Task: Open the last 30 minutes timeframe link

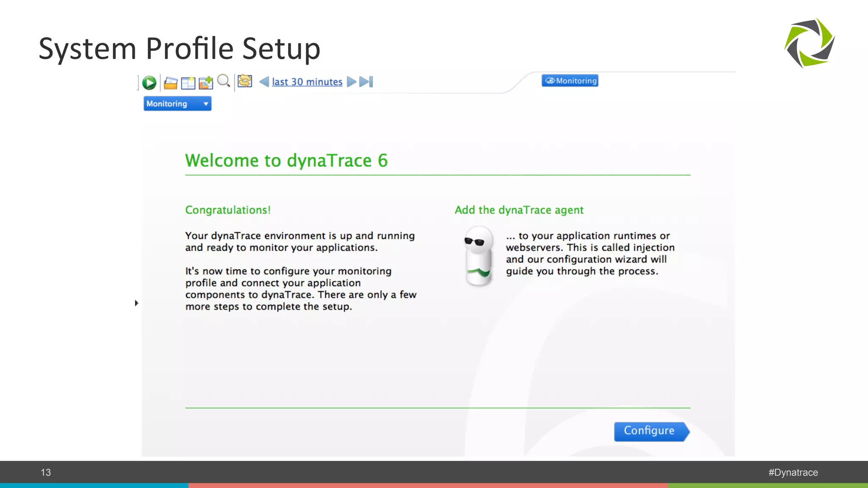Action: click(307, 82)
